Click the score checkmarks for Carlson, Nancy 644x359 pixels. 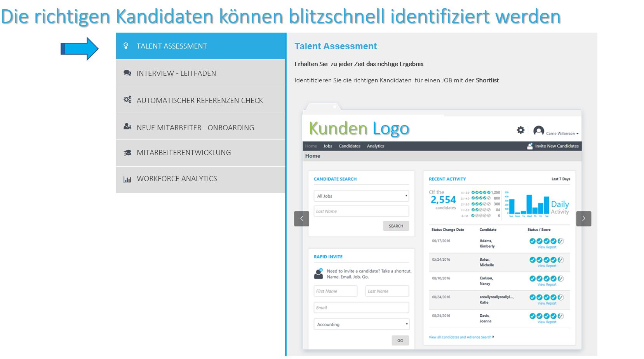tap(547, 278)
